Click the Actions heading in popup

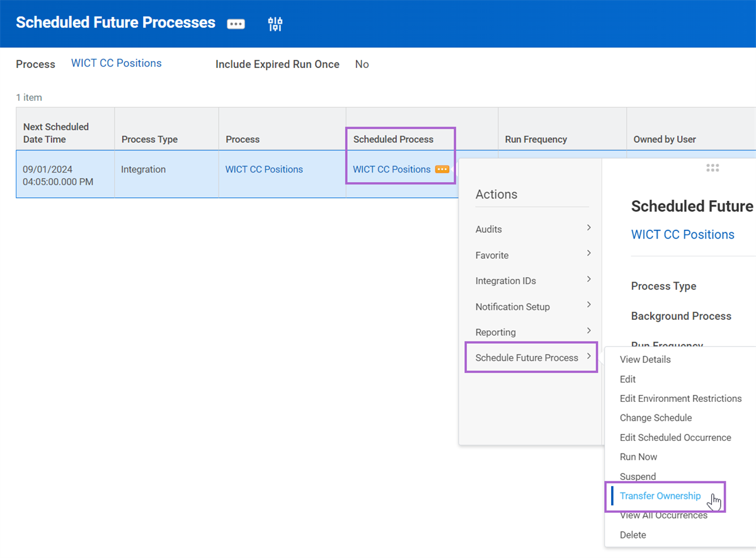coord(496,195)
